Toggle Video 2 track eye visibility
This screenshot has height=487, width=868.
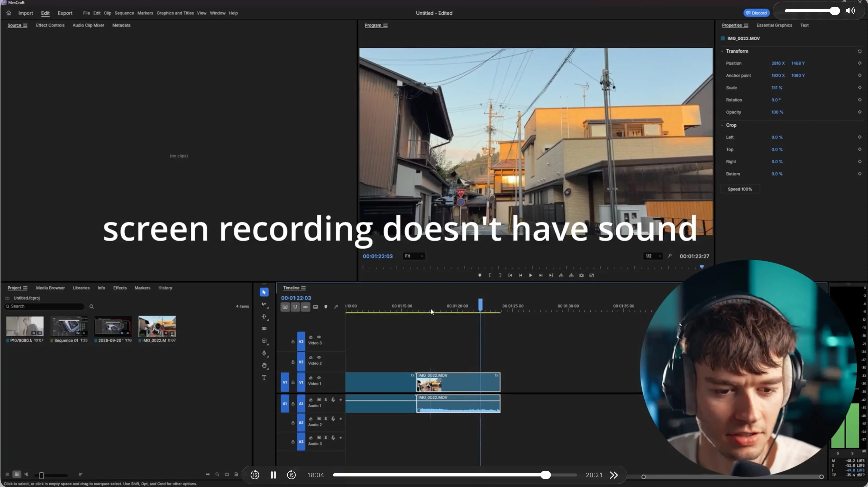[x=319, y=357]
